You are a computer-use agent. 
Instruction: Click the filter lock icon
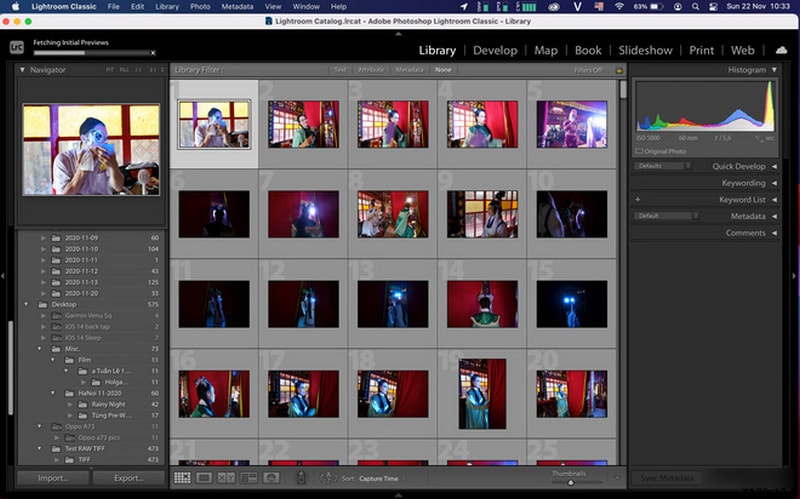click(618, 71)
